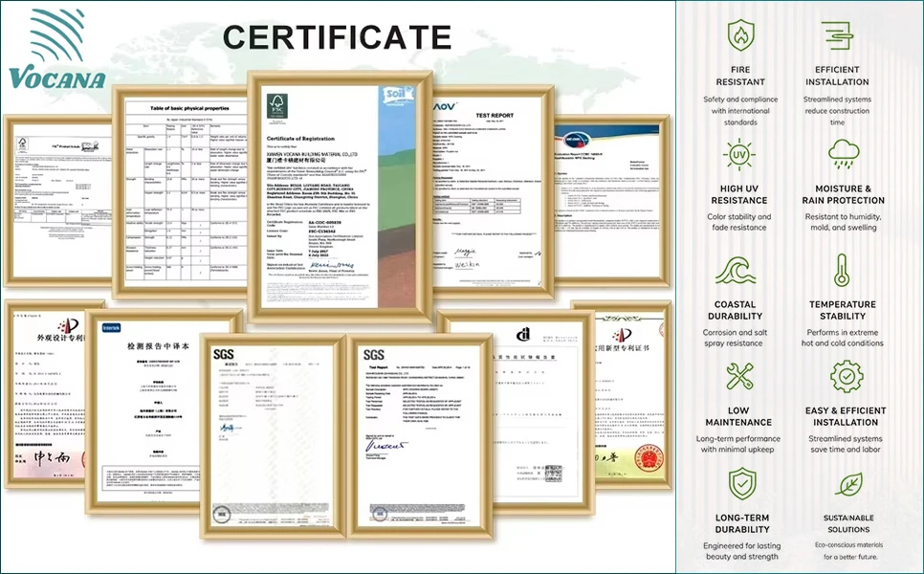Click the Fire Resistant shield flame icon
This screenshot has height=574, width=924.
[x=740, y=35]
